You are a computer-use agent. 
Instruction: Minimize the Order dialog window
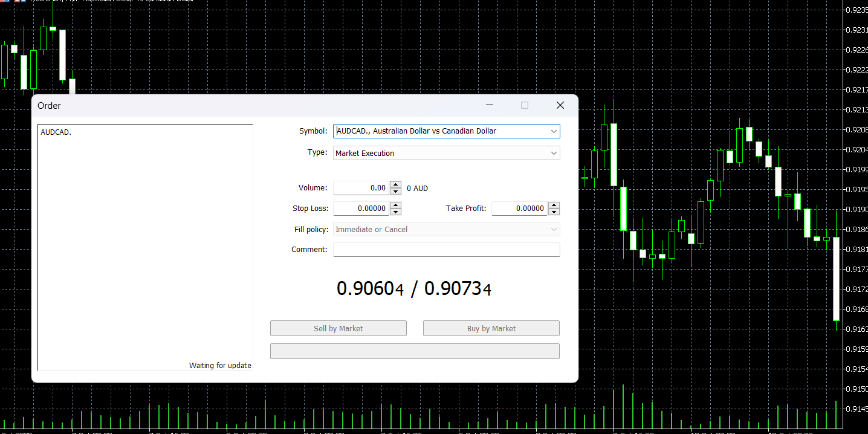pos(490,105)
